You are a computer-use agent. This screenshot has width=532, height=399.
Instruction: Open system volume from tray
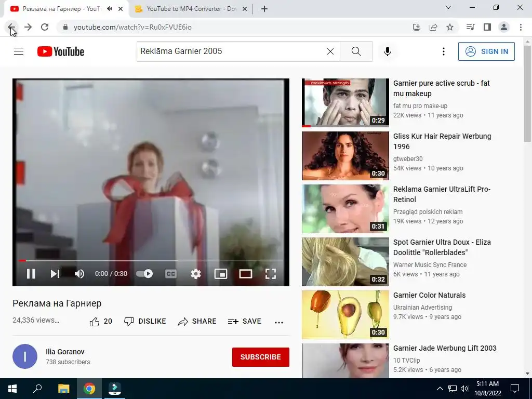(x=464, y=389)
